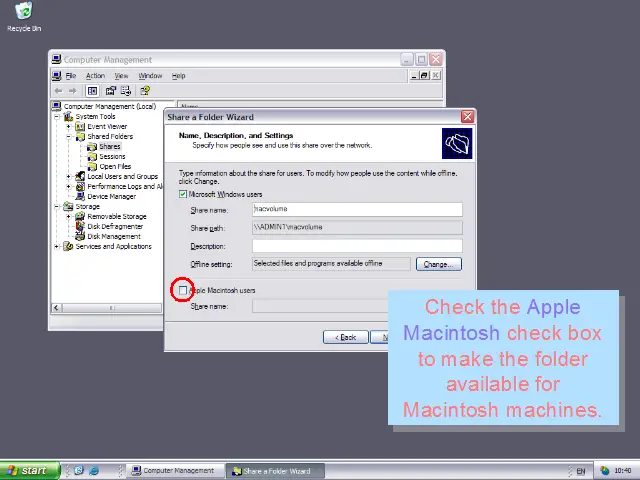Click the Description text field
Image resolution: width=640 pixels, height=480 pixels.
[x=356, y=246]
